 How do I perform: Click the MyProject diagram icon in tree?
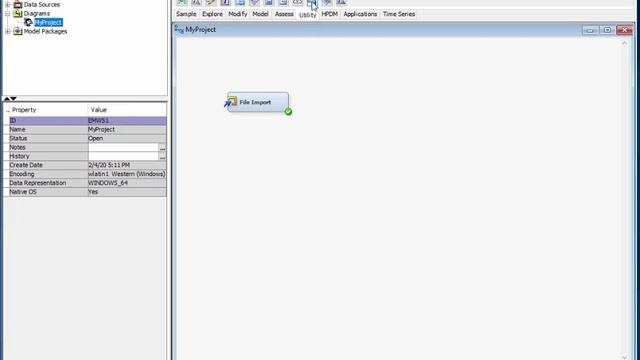coord(29,22)
